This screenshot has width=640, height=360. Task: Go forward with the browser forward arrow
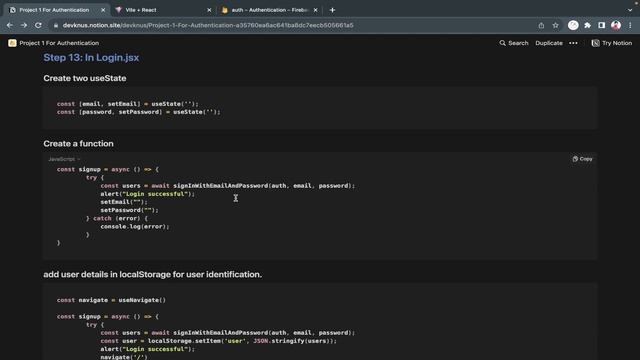(x=24, y=25)
